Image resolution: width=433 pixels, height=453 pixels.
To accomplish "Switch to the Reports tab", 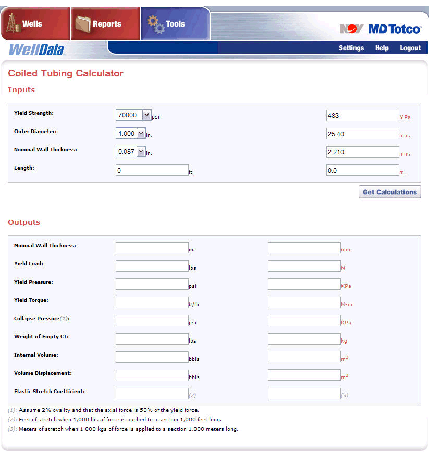I will 105,23.
